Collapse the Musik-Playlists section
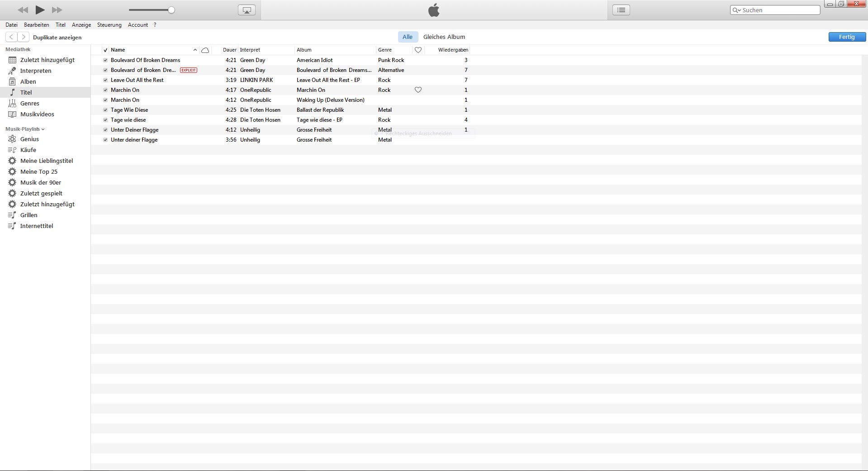The image size is (868, 471). click(43, 129)
